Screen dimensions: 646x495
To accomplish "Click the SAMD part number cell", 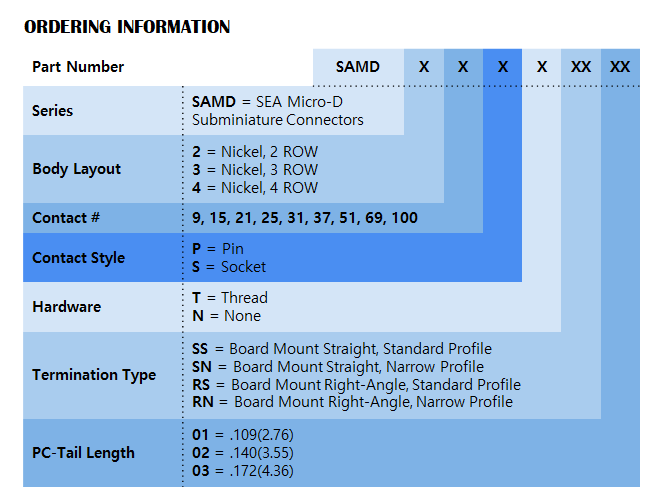I will 357,67.
